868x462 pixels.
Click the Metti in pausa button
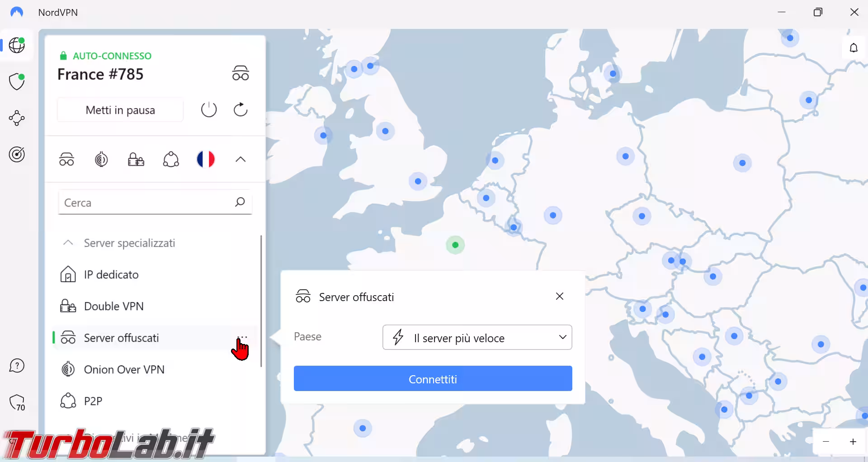pos(120,110)
